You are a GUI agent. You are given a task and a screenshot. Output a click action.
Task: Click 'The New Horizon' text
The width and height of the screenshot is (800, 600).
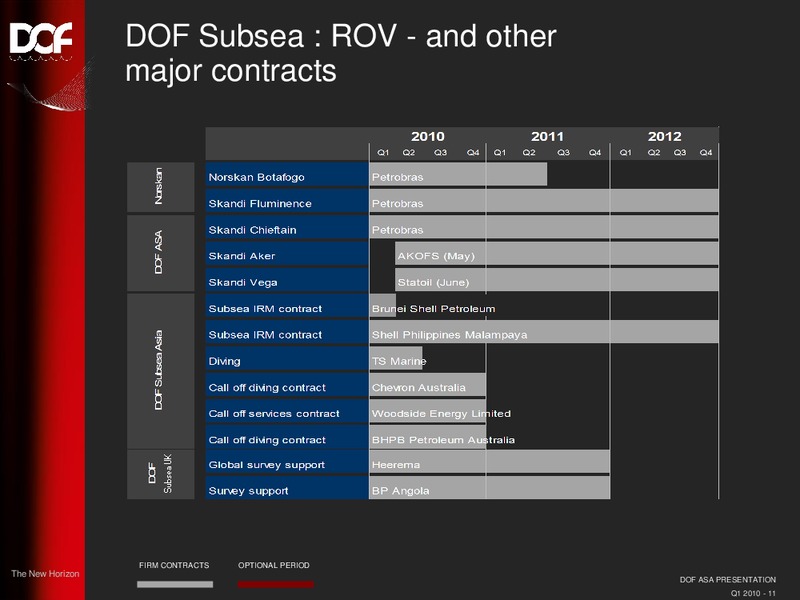[45, 573]
